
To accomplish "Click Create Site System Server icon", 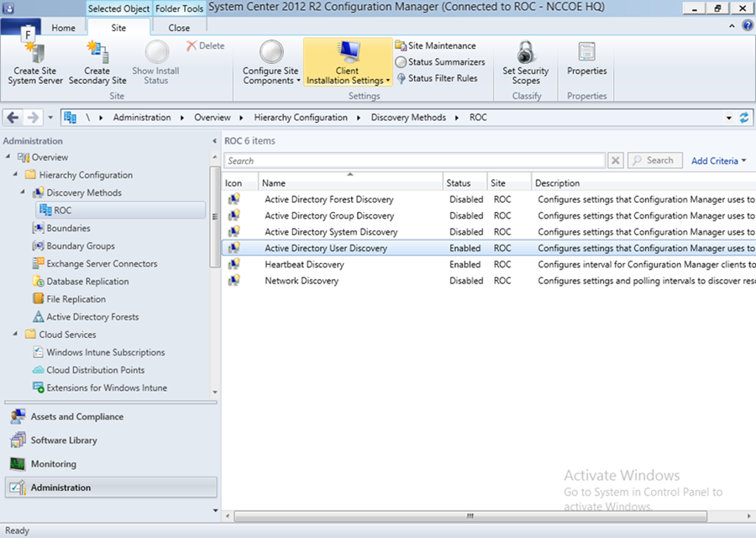I will tap(34, 52).
